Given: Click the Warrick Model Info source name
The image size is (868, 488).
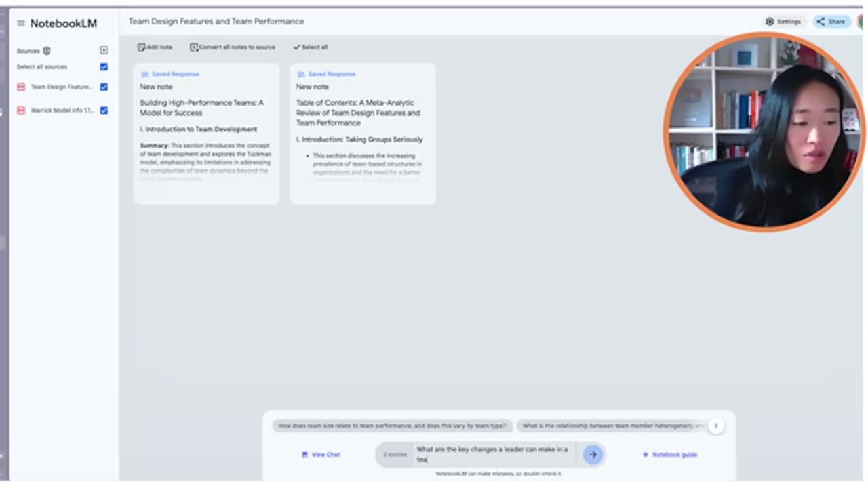Looking at the screenshot, I should tap(62, 110).
